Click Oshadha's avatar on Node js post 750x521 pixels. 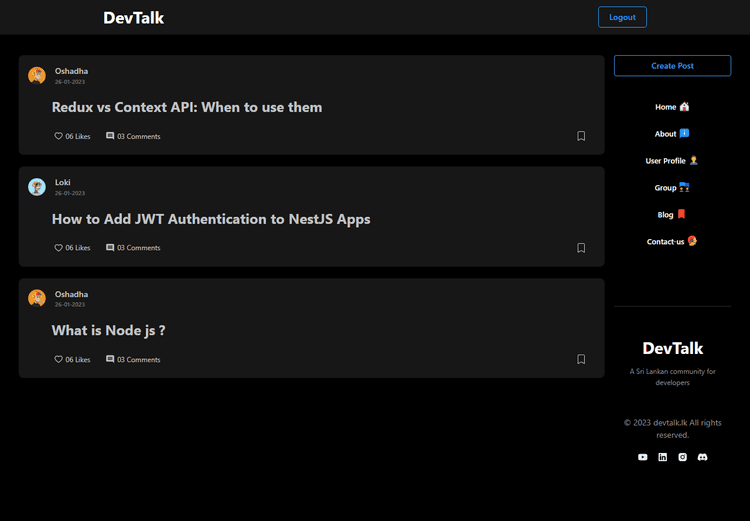tap(37, 299)
